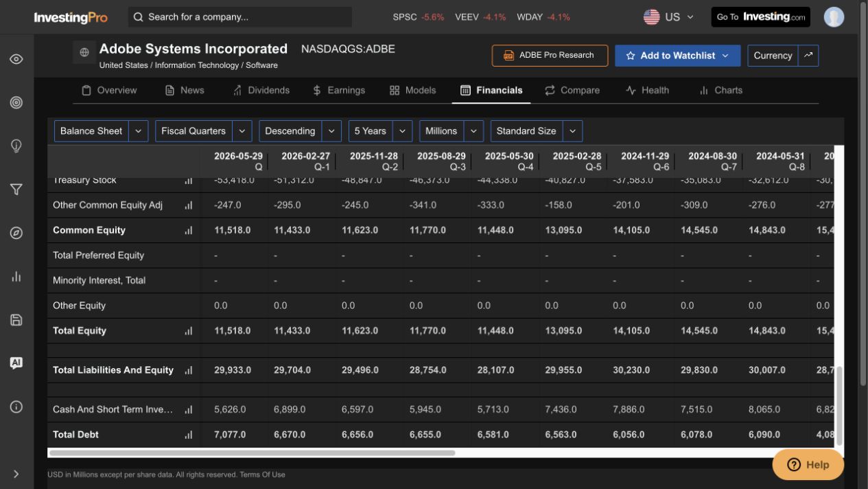Image resolution: width=868 pixels, height=489 pixels.
Task: Open the watchlist eye icon in sidebar
Action: [x=16, y=59]
